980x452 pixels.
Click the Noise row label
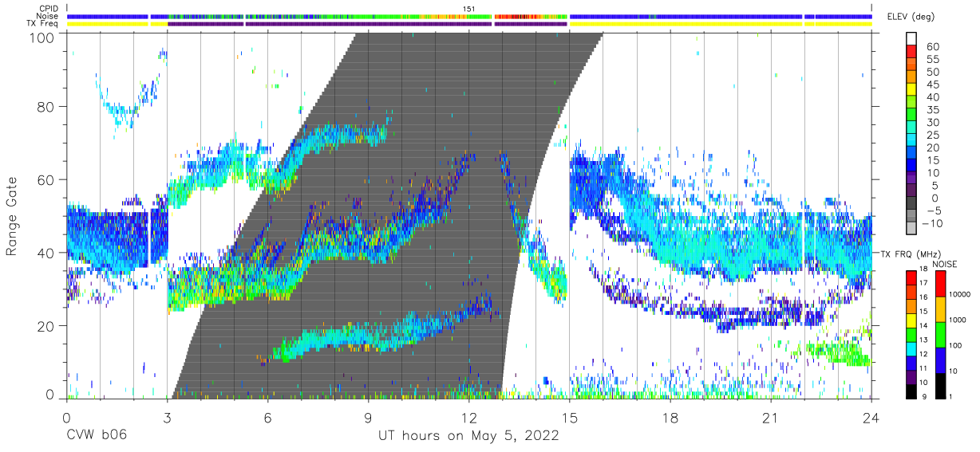(x=47, y=16)
